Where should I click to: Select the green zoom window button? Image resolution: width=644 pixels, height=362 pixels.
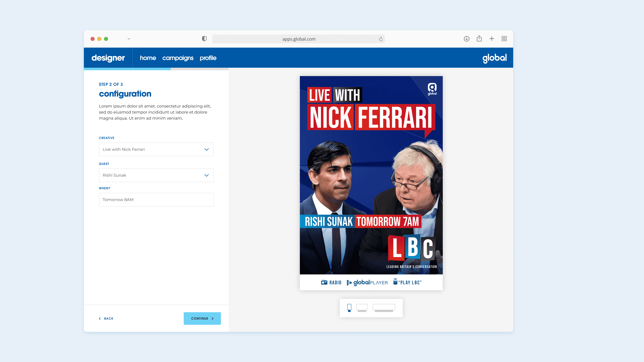[x=106, y=39]
